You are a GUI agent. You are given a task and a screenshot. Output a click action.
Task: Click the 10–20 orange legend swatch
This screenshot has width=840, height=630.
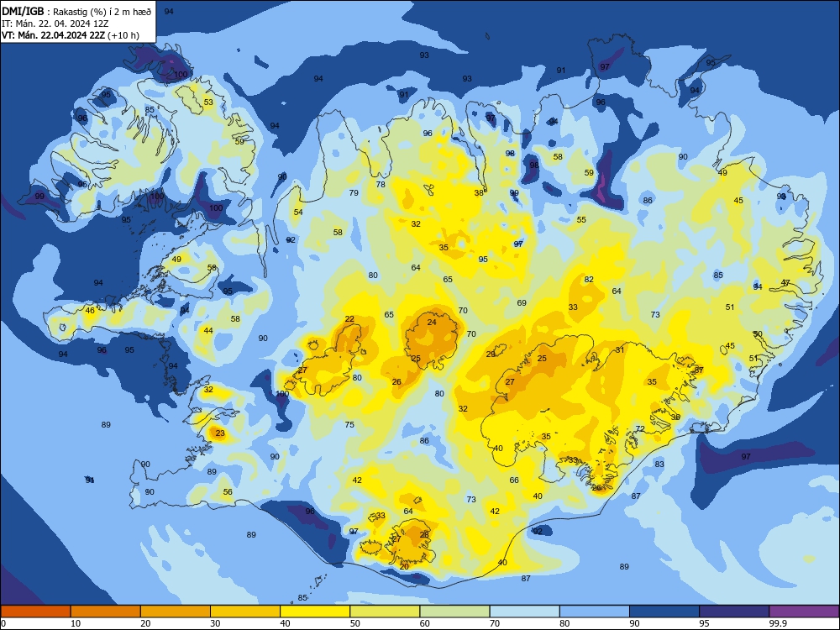click(x=106, y=612)
